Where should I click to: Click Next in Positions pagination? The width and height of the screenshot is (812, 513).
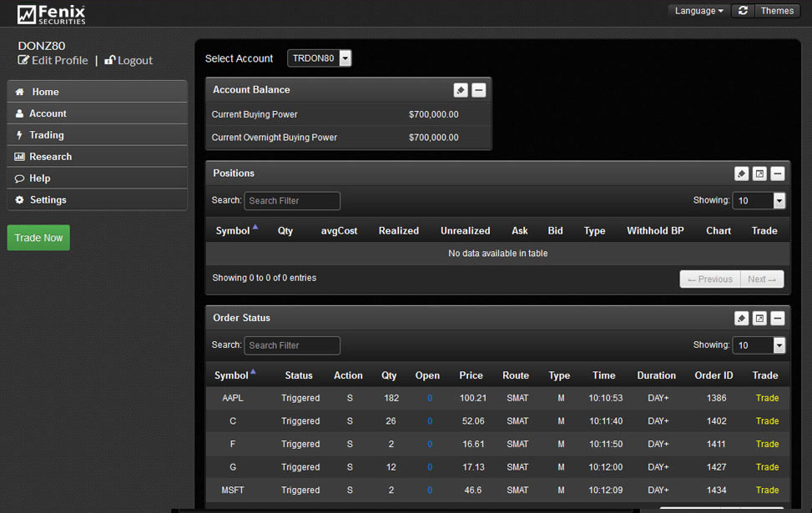(762, 279)
